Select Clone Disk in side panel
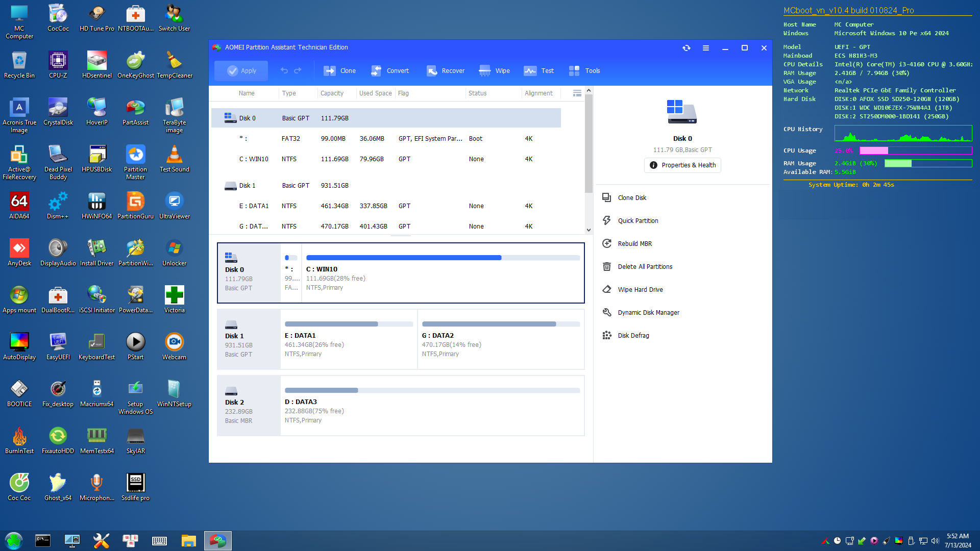 tap(632, 198)
